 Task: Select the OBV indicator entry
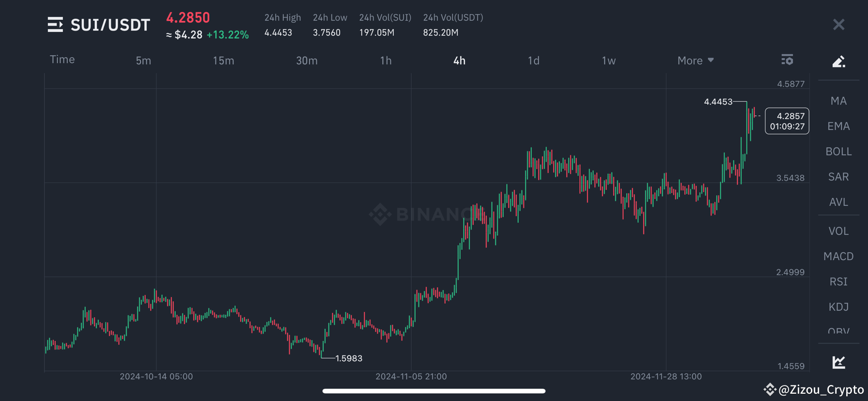click(x=838, y=331)
